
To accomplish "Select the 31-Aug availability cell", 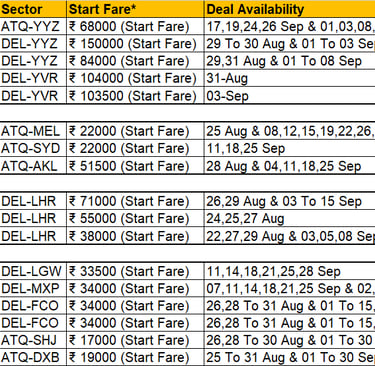I will [x=290, y=78].
